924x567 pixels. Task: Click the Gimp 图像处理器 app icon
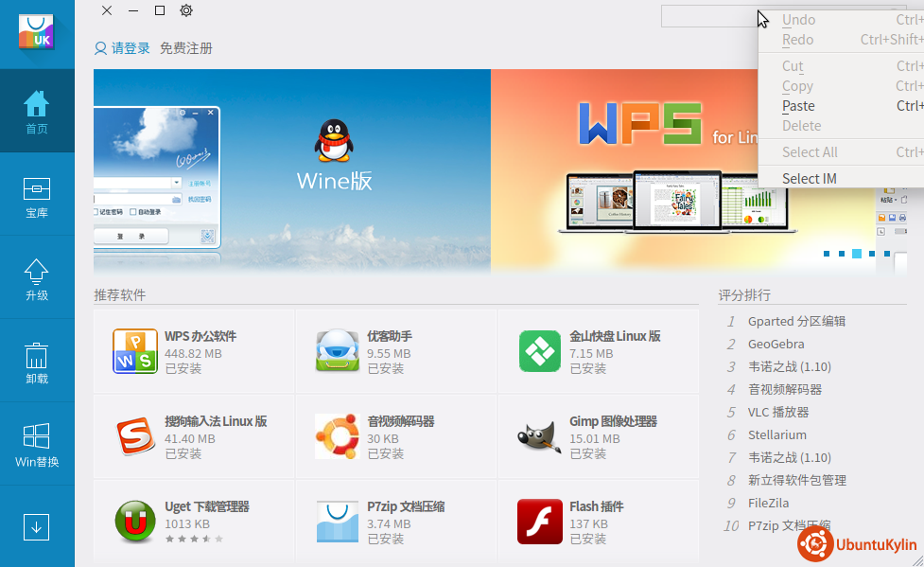tap(540, 436)
